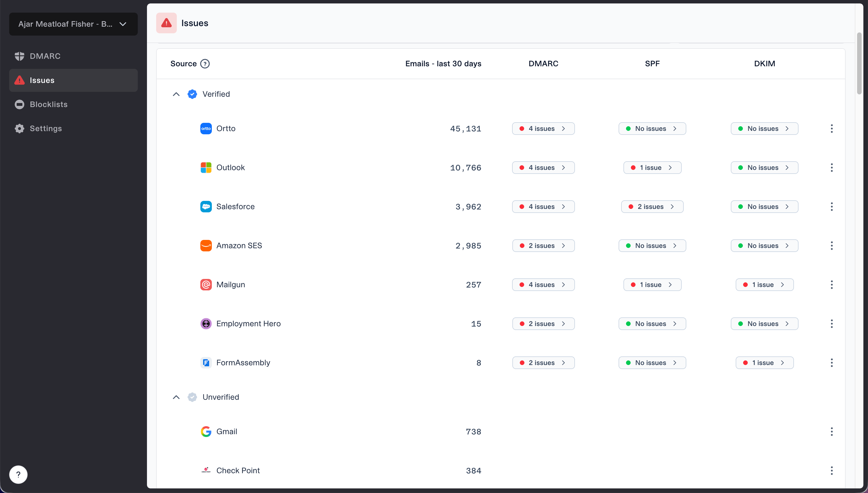Open Salesforce's 2 SPF issues

[x=652, y=207]
